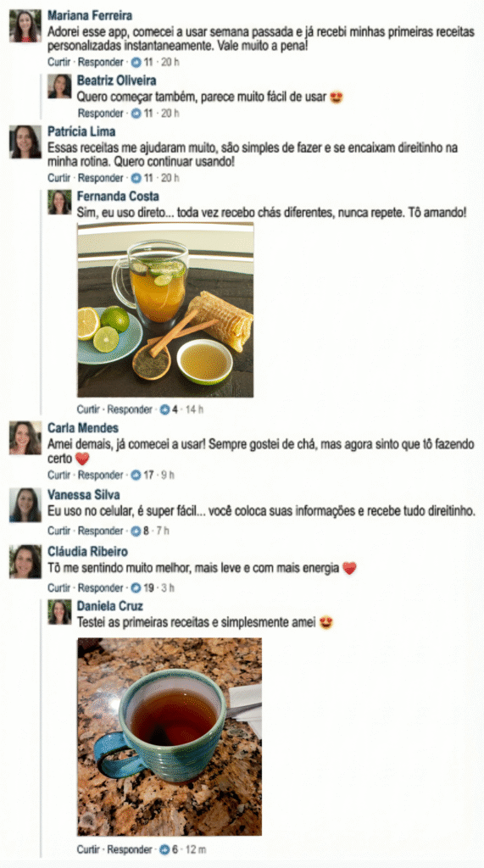The height and width of the screenshot is (868, 484).
Task: Click the like reaction icon on Carla Mendes' comment
Action: point(136,475)
